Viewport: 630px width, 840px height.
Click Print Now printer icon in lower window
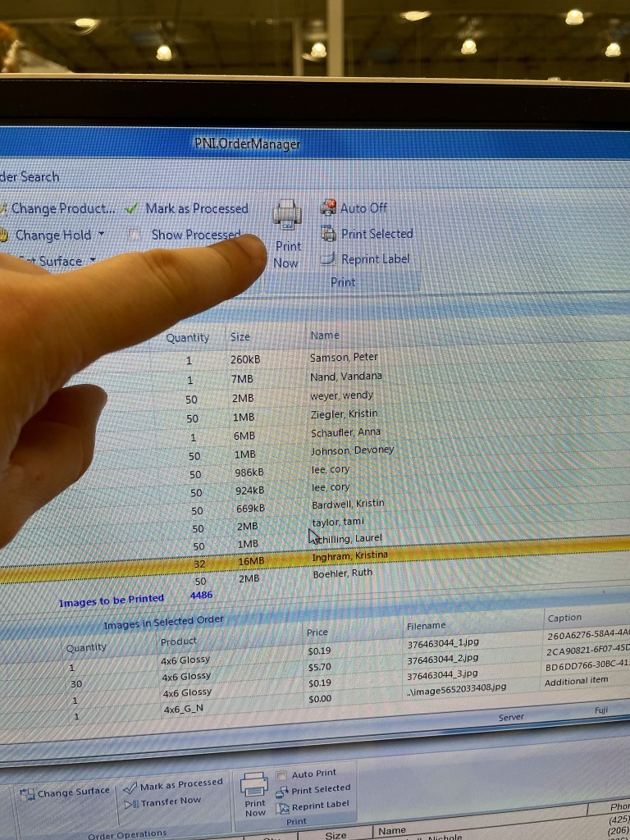click(254, 786)
